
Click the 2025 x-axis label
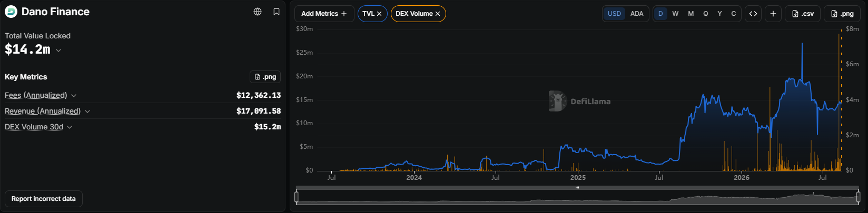click(x=578, y=178)
